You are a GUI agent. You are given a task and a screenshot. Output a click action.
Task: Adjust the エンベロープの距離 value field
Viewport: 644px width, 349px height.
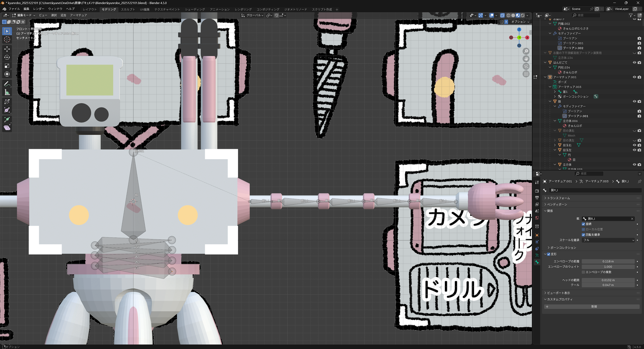pyautogui.click(x=608, y=261)
